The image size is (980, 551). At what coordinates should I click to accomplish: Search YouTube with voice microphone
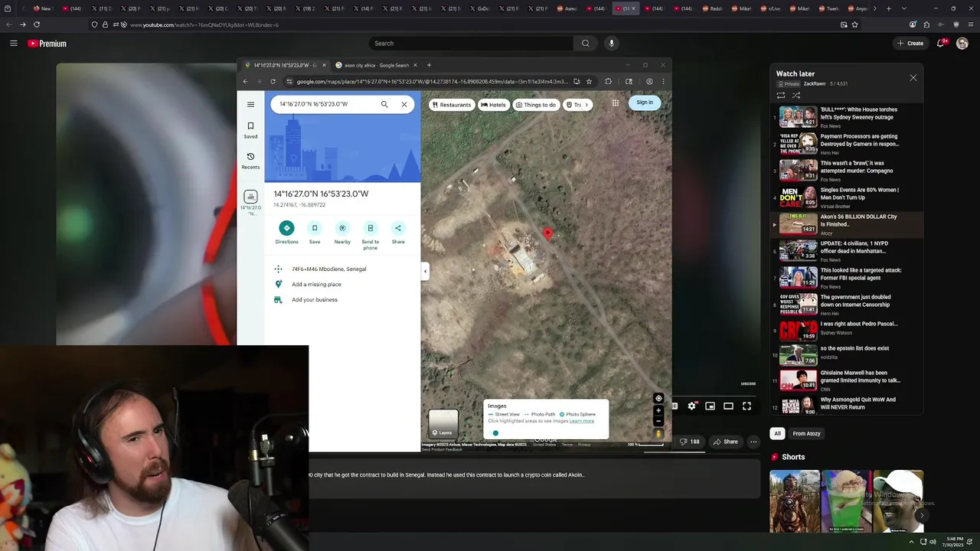pos(611,44)
